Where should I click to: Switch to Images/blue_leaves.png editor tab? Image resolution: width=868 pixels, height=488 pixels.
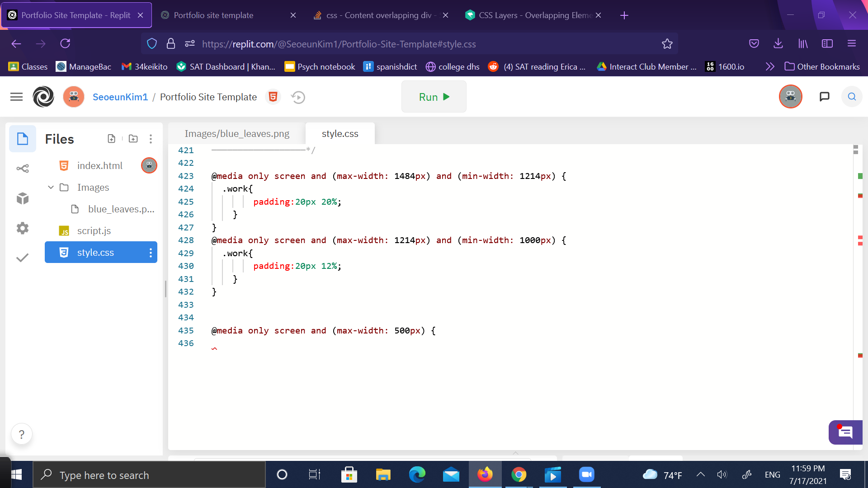click(x=237, y=134)
